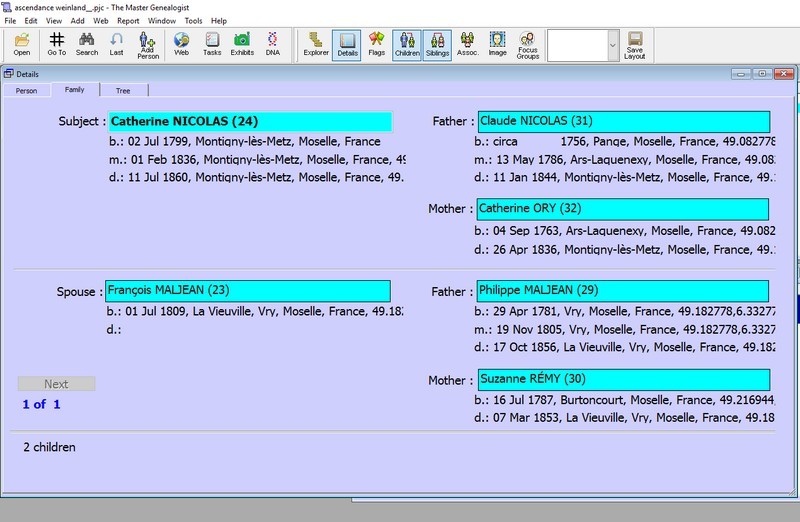Screen dimensions: 800x522
Task: Open the Flags window icon
Action: (x=377, y=44)
